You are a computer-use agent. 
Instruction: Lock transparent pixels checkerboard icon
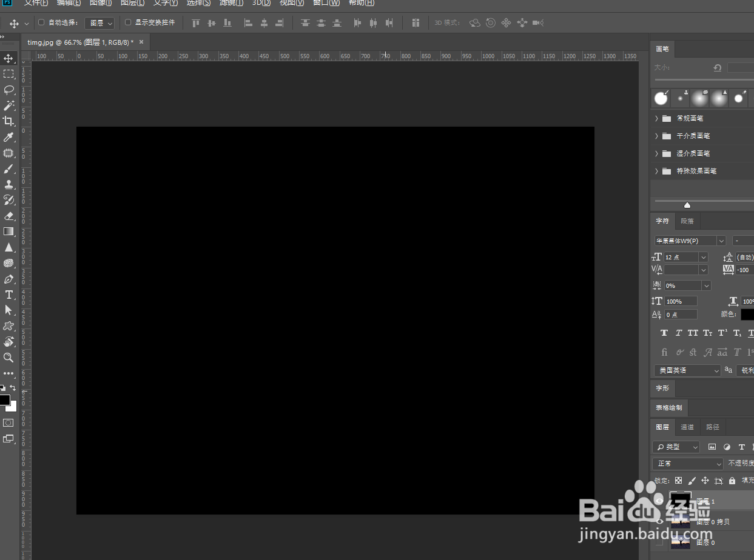(679, 481)
